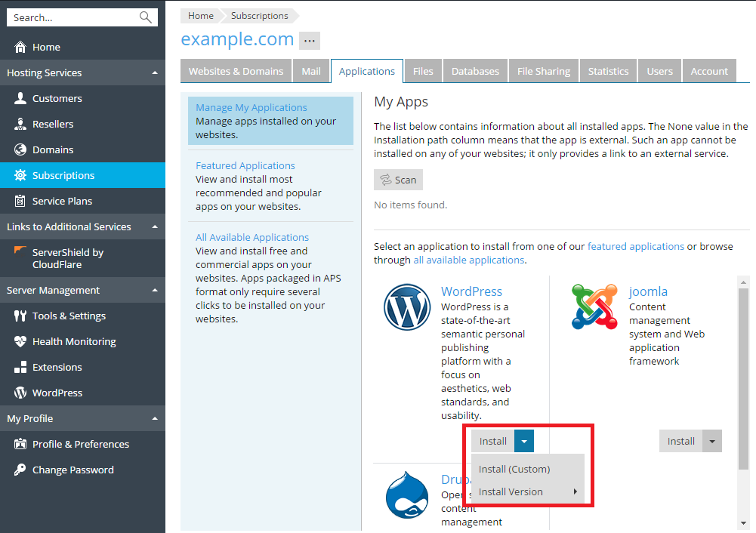This screenshot has width=756, height=533.
Task: Collapse the Hosting Services section
Action: (155, 72)
